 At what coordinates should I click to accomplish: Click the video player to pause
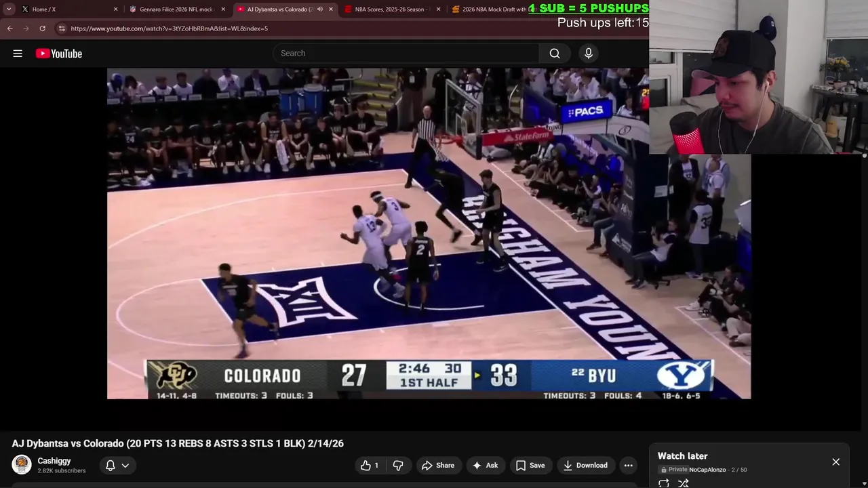point(429,232)
